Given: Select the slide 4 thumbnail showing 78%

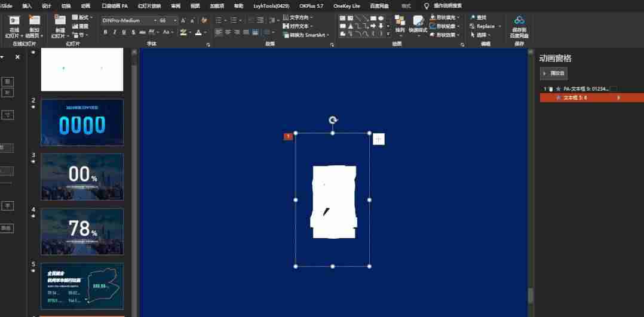Looking at the screenshot, I should tap(82, 232).
